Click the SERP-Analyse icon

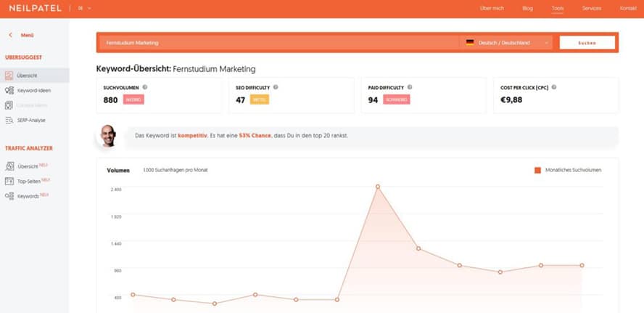point(9,121)
